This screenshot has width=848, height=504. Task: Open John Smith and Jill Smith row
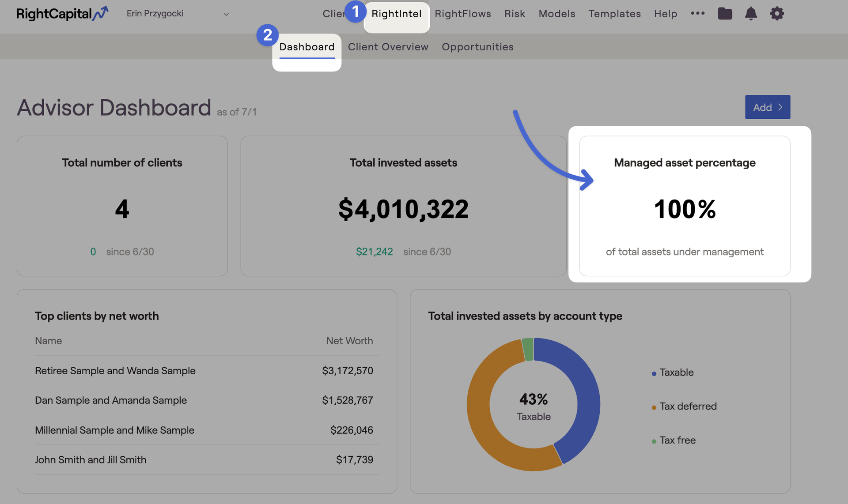[207, 459]
